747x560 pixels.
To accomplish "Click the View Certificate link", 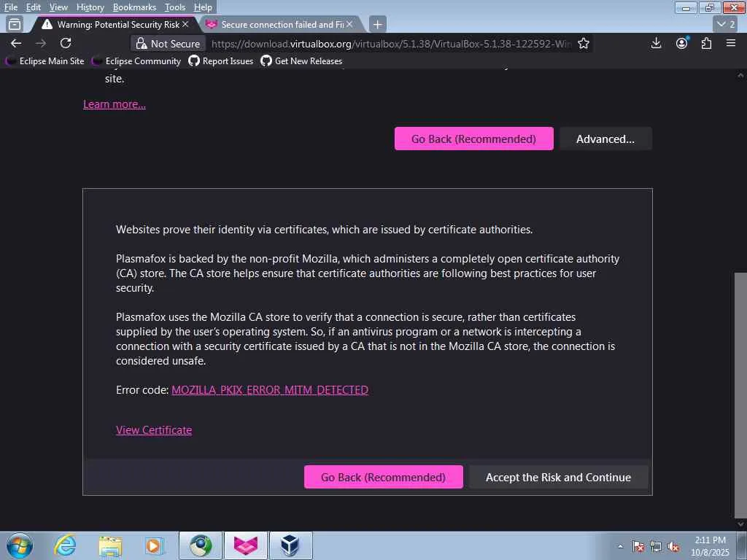I will 154,430.
